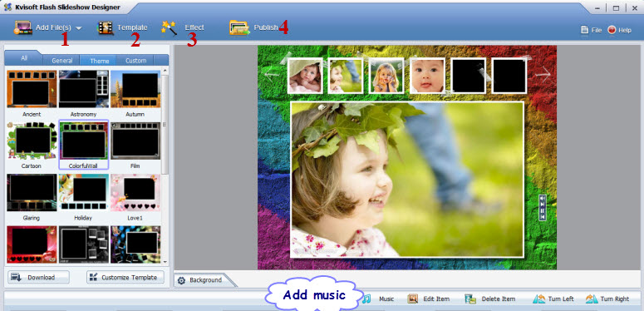
Task: Select the Ancient template thumbnail
Action: 32,89
